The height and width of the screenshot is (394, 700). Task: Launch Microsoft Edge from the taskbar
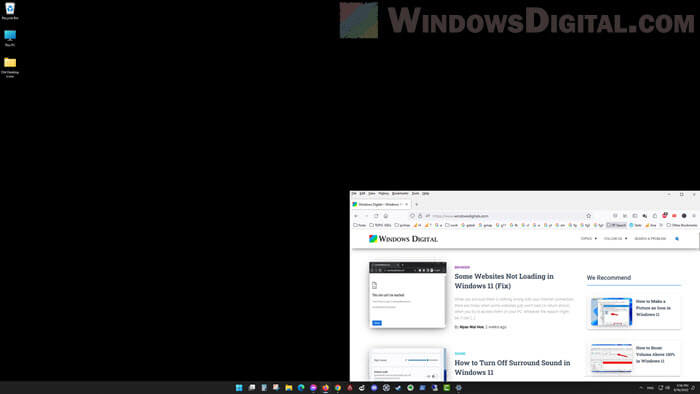pos(301,388)
